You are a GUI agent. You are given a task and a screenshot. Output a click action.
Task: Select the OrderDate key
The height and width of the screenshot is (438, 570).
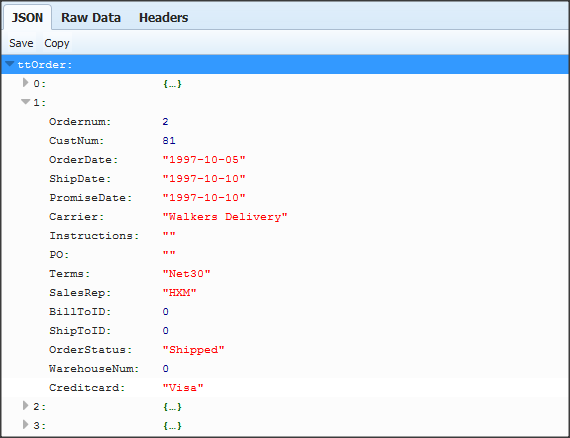pos(84,160)
